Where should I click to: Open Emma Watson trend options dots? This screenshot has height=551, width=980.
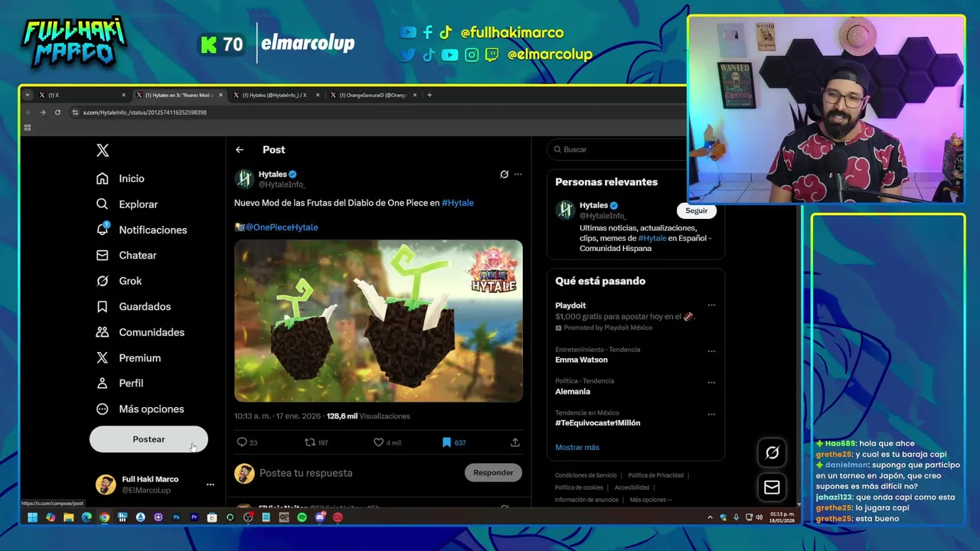click(x=711, y=351)
